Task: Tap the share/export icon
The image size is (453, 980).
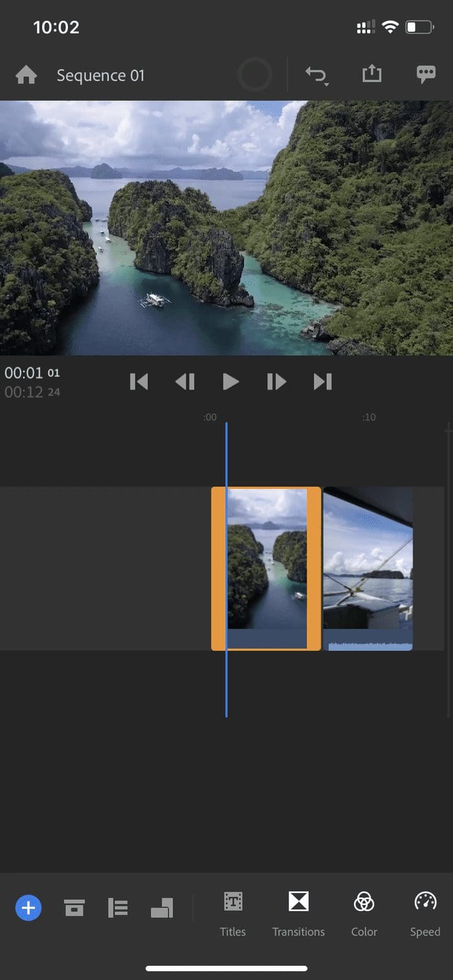Action: [372, 74]
